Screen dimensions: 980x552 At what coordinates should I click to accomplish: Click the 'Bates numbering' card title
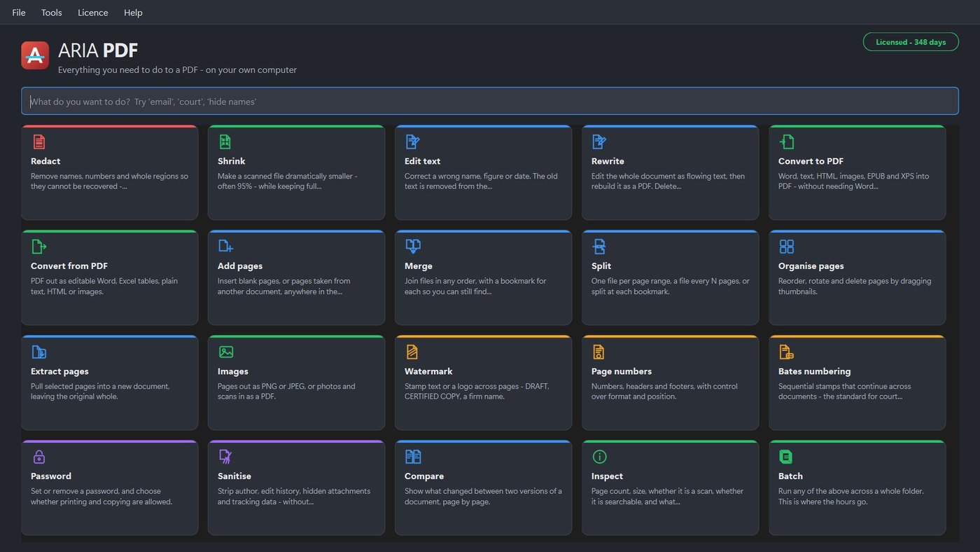click(815, 371)
